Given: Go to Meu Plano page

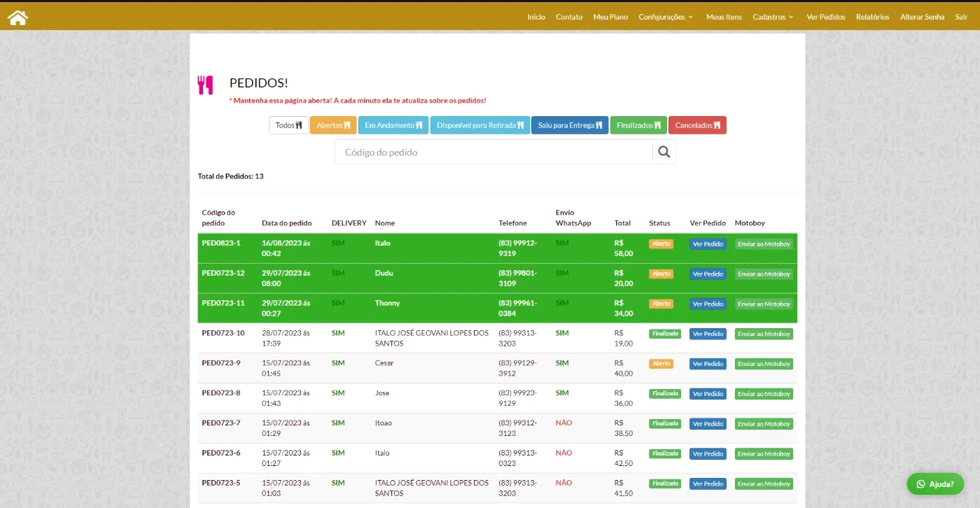Looking at the screenshot, I should [x=610, y=17].
